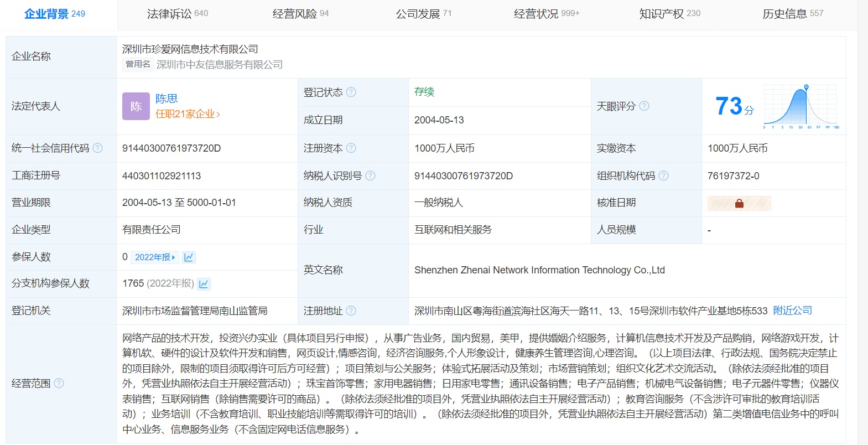The image size is (868, 445).
Task: Select the 经营风险 tab
Action: pyautogui.click(x=300, y=14)
